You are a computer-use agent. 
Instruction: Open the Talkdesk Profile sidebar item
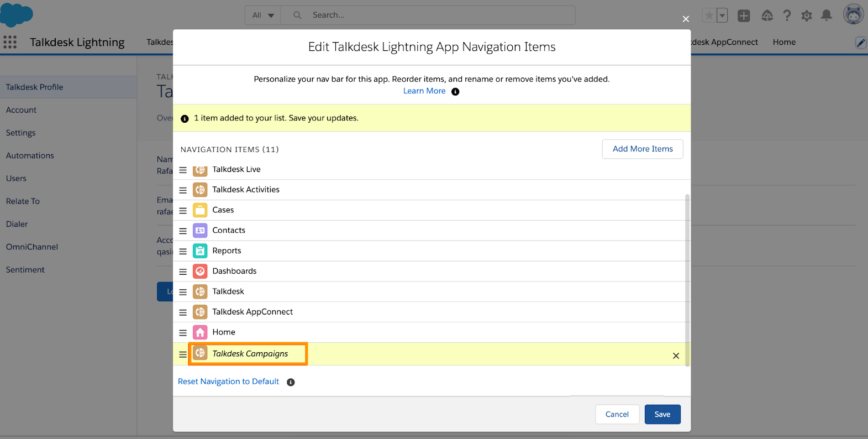69,87
